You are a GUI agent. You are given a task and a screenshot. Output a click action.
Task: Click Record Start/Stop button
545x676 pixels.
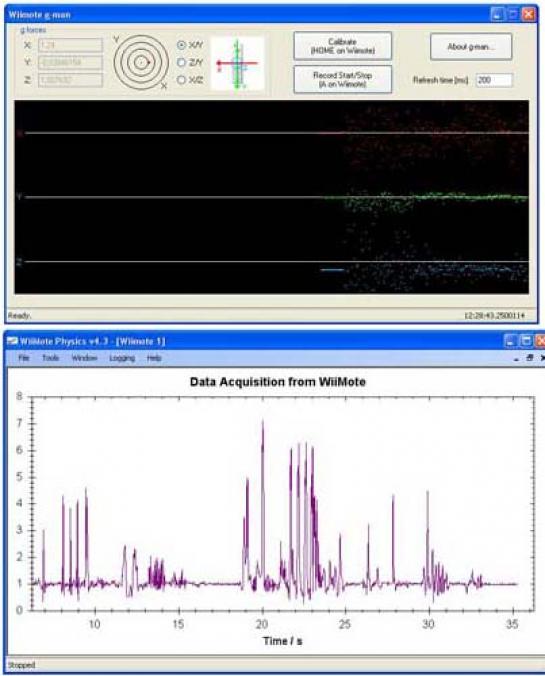tap(343, 79)
